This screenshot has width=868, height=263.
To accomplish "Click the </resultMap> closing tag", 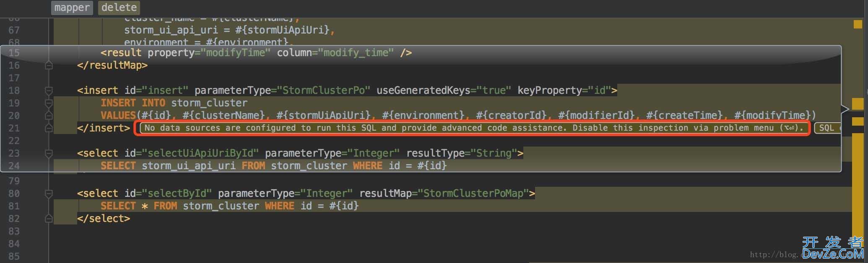I will click(112, 65).
